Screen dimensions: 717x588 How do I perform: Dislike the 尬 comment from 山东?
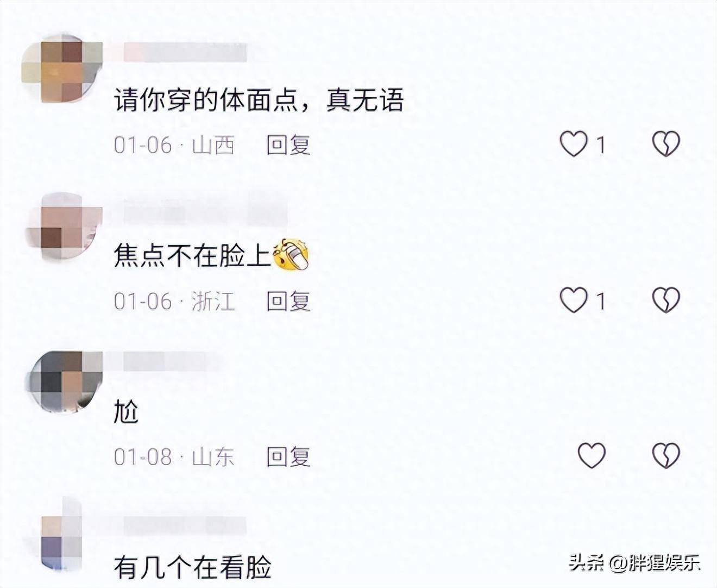pos(665,455)
